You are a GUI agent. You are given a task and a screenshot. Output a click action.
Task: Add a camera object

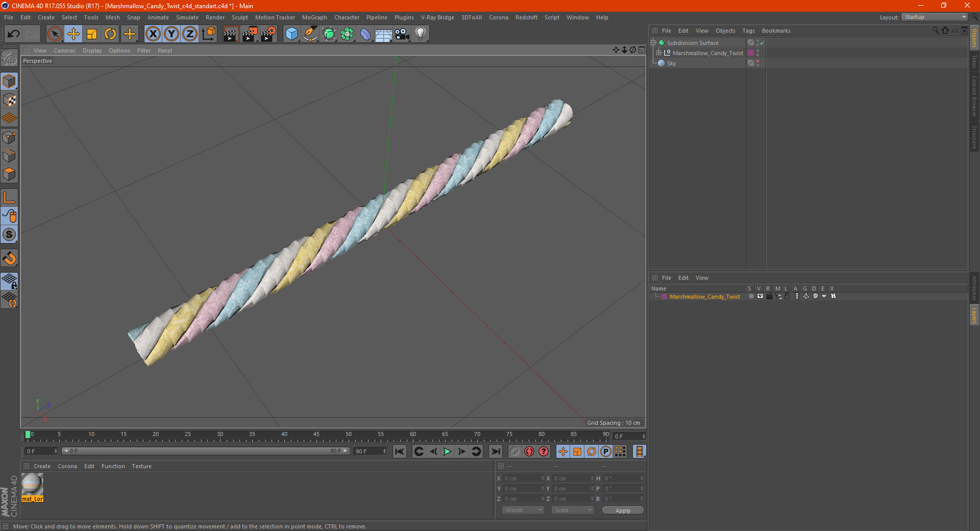[x=402, y=34]
